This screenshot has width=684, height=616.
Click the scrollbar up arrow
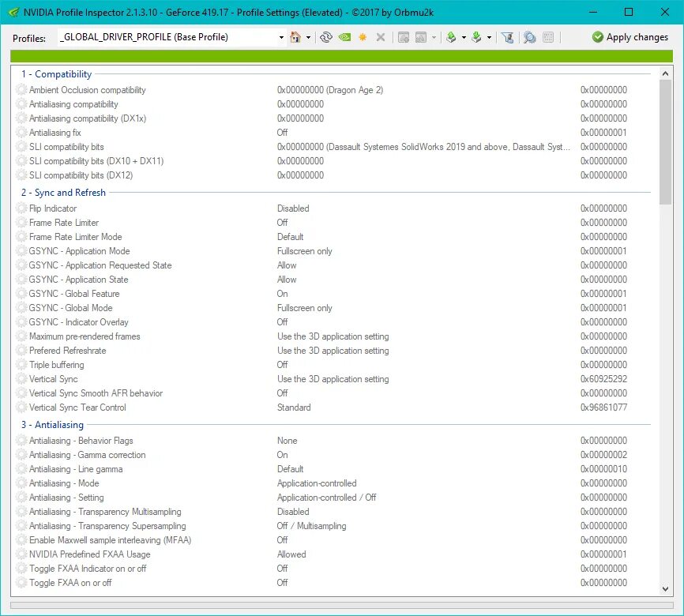[665, 73]
